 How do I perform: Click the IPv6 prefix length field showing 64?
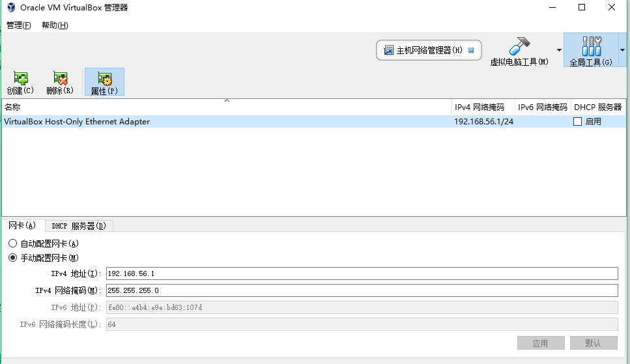[362, 324]
